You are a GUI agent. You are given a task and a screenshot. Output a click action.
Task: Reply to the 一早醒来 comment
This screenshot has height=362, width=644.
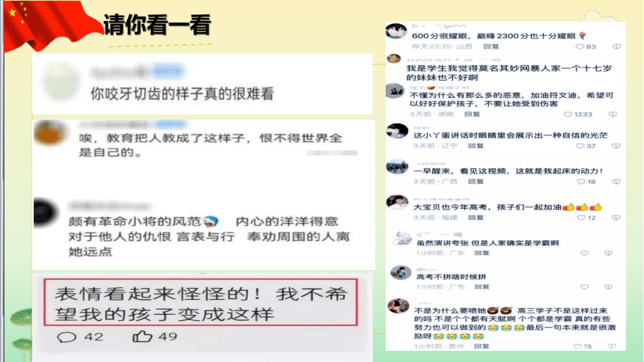click(x=476, y=182)
